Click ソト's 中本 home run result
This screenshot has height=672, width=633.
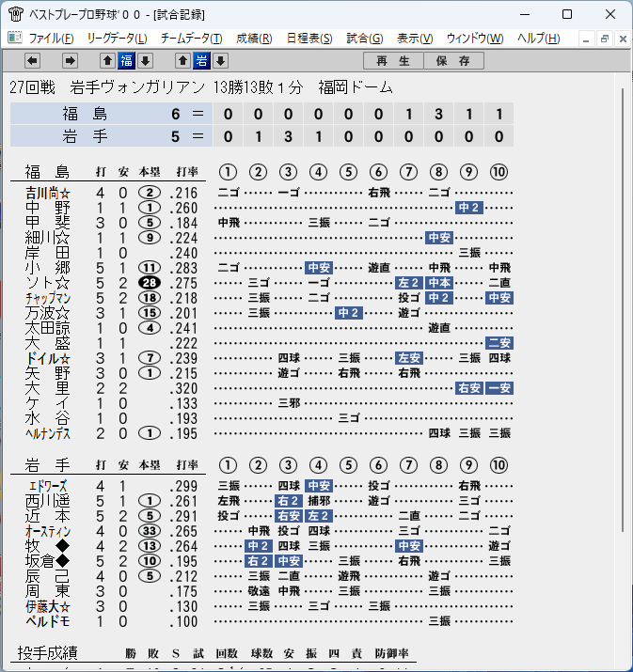click(x=439, y=283)
